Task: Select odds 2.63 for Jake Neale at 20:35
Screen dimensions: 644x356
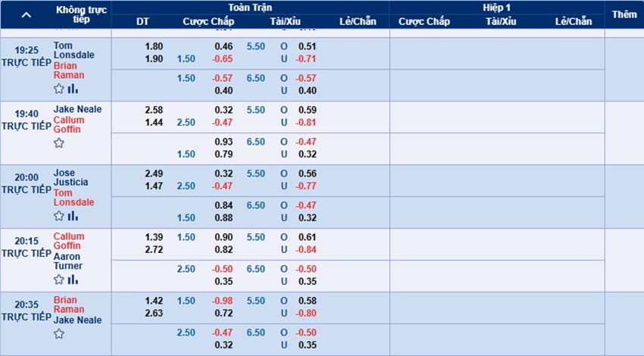Action: tap(154, 314)
